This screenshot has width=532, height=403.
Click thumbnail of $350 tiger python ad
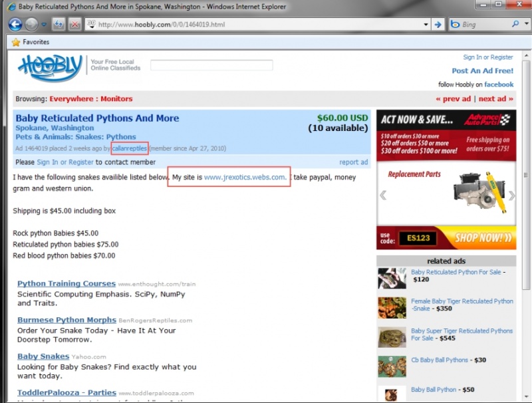tap(392, 308)
